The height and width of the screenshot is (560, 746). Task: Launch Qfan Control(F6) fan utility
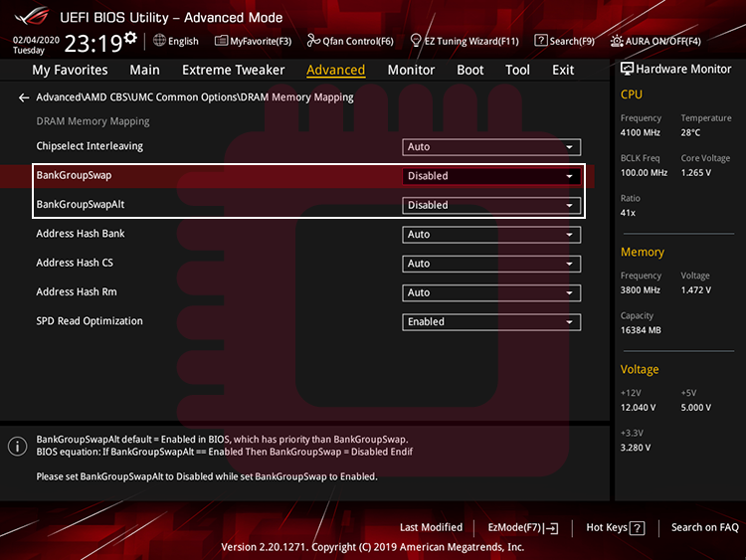350,41
